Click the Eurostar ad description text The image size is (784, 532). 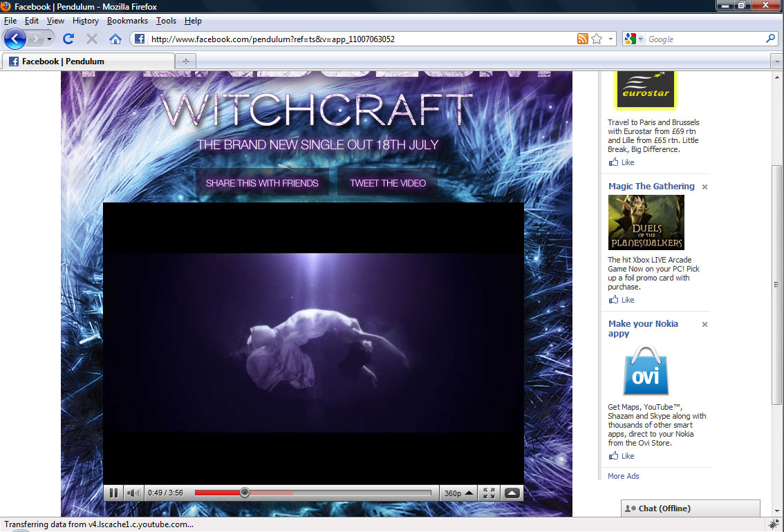tap(653, 136)
